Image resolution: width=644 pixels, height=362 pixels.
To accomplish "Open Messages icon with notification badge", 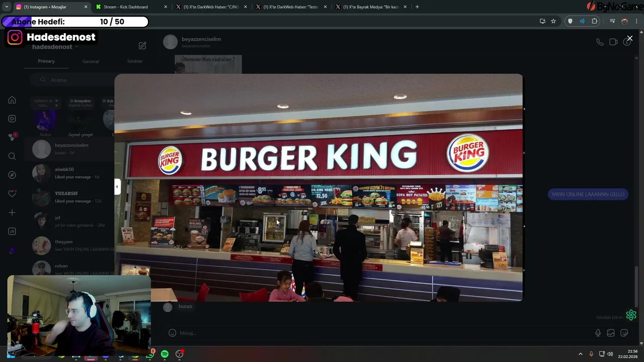I will [13, 137].
